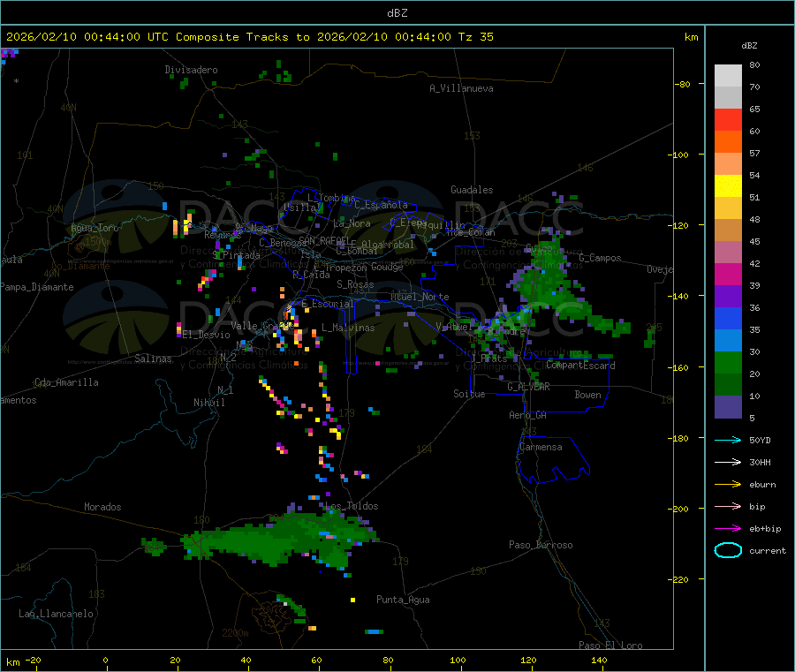Click the yellow eburn arrow icon

pyautogui.click(x=728, y=484)
